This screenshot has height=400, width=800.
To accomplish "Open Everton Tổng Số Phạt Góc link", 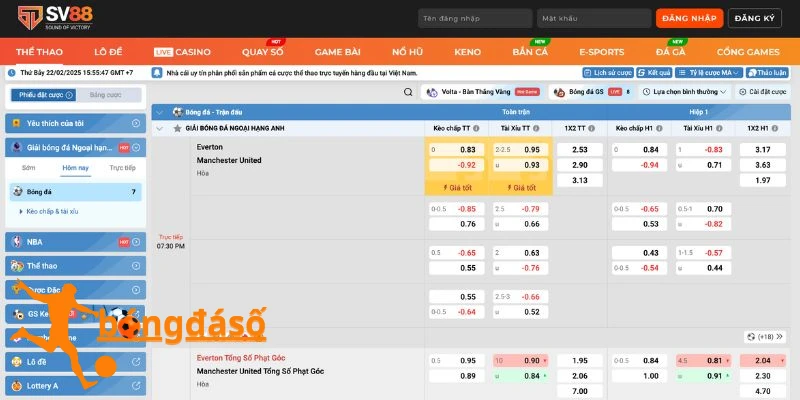I will [241, 358].
